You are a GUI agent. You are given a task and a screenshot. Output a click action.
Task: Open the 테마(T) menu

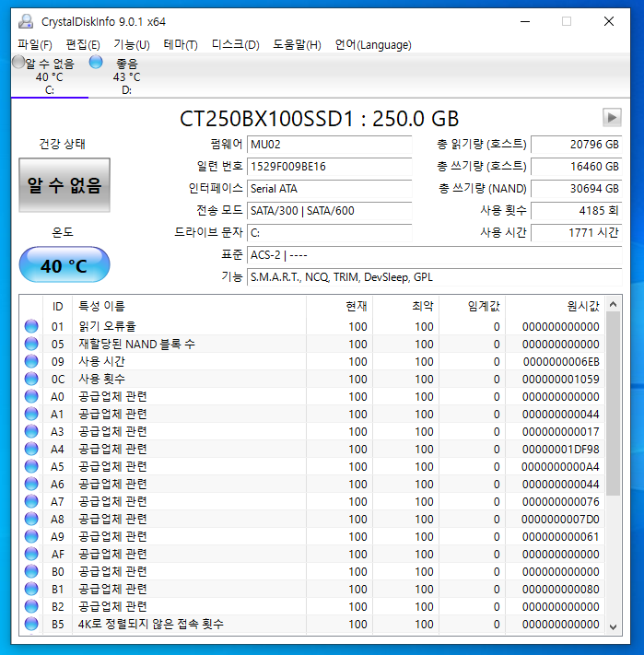(181, 45)
